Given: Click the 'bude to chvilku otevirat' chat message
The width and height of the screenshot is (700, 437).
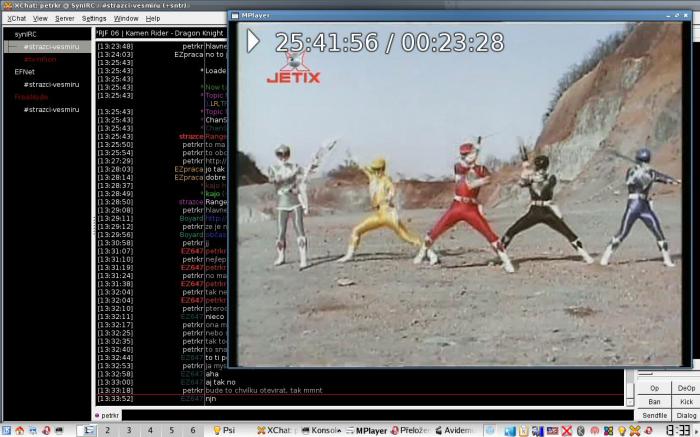Looking at the screenshot, I should click(x=264, y=390).
